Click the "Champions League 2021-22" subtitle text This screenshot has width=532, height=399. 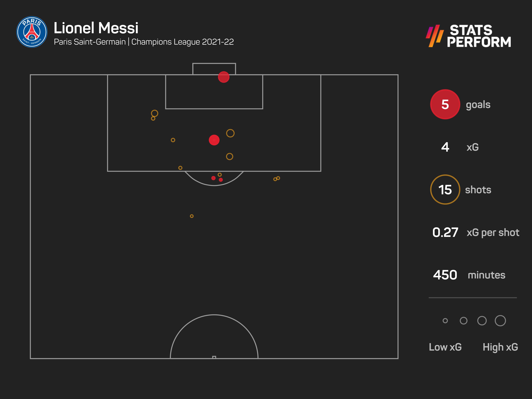pos(183,42)
